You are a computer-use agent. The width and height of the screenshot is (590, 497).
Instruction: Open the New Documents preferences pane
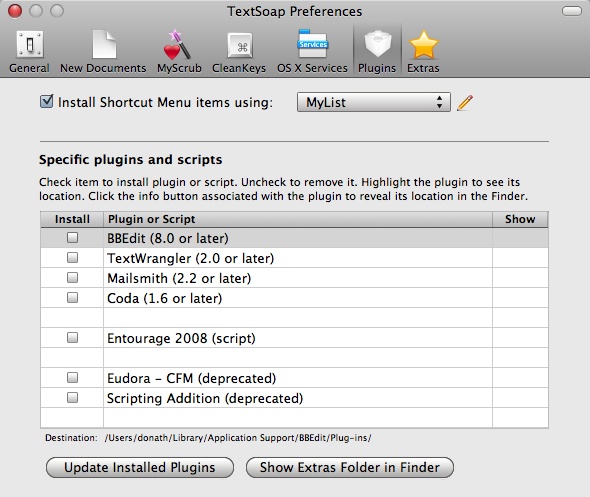pos(103,52)
